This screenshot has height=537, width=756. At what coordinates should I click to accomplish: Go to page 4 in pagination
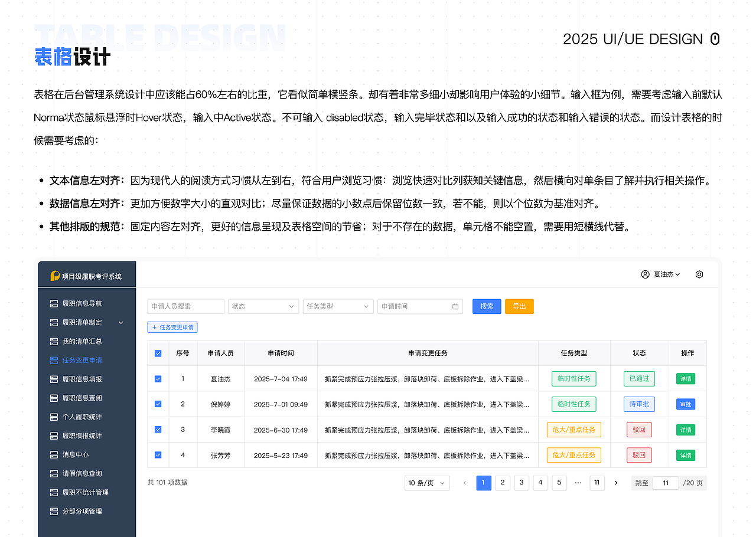click(540, 483)
